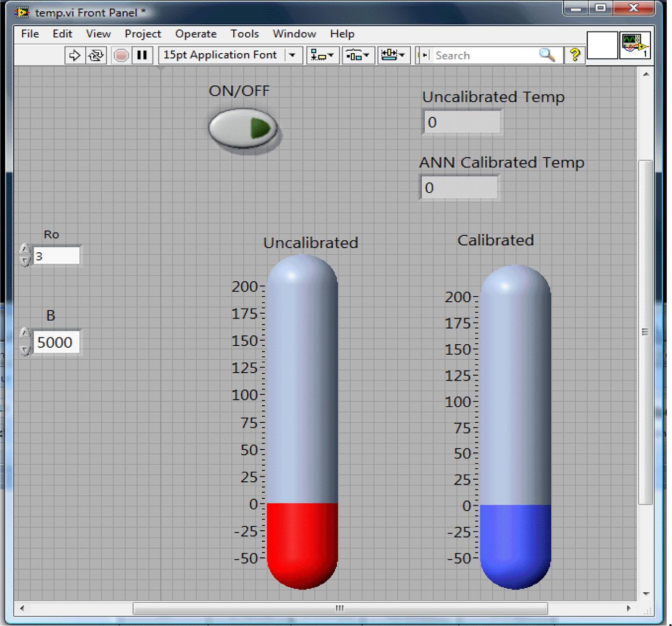Click the ON/OFF label

click(239, 91)
